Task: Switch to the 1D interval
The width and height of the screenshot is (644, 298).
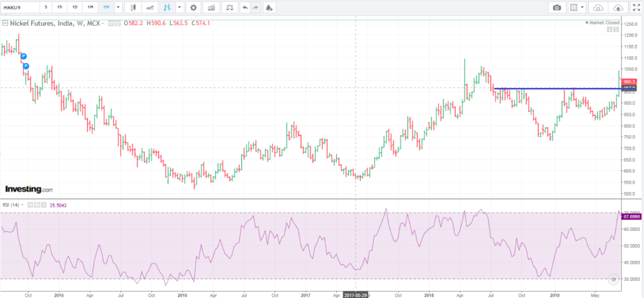Action: coord(74,8)
